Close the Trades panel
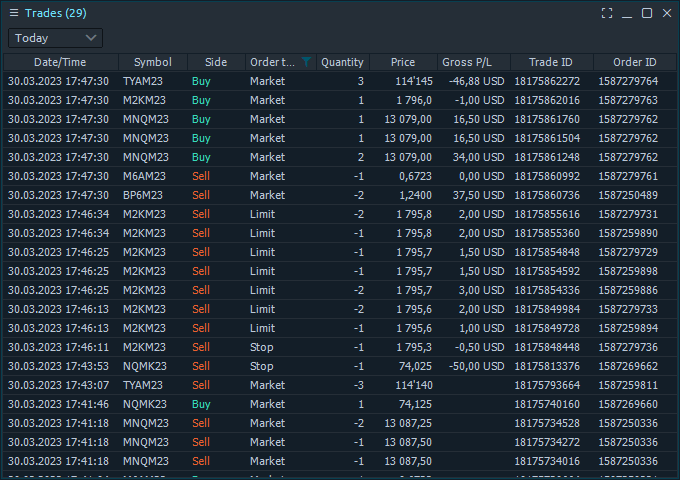The height and width of the screenshot is (480, 680). click(666, 13)
